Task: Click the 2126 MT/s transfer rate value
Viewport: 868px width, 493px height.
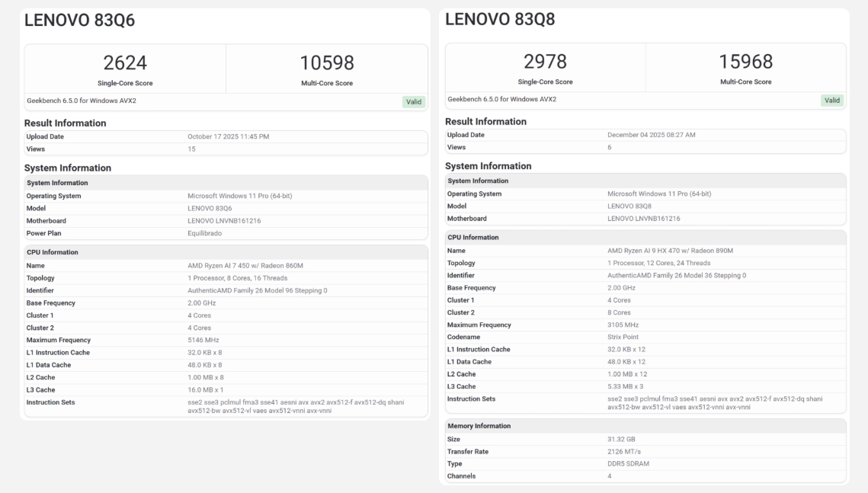Action: 623,451
